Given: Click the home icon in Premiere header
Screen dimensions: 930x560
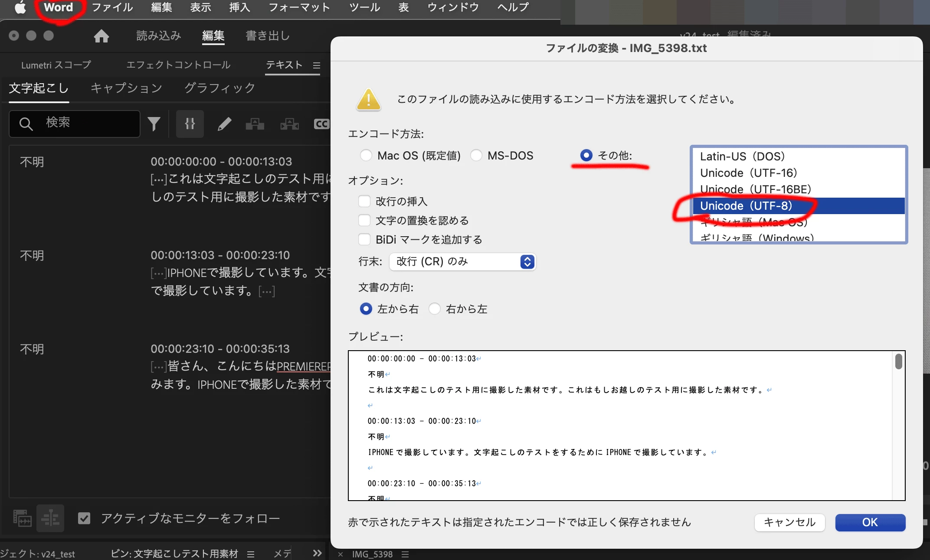Looking at the screenshot, I should click(101, 36).
